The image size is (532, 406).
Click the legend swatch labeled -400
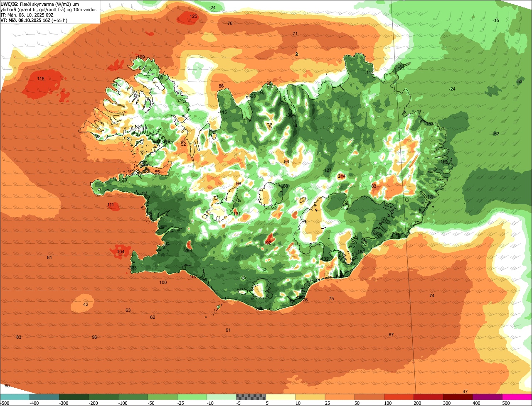[x=44, y=397]
